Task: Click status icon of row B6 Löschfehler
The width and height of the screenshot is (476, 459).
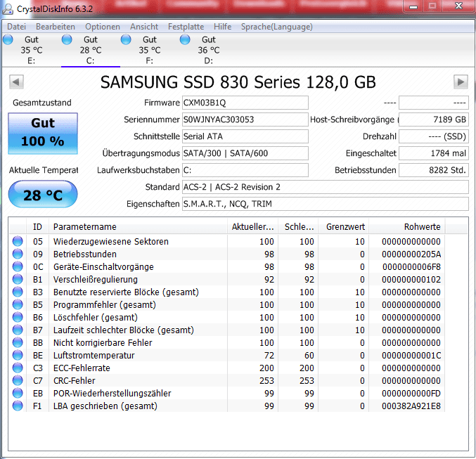Action: pyautogui.click(x=18, y=317)
